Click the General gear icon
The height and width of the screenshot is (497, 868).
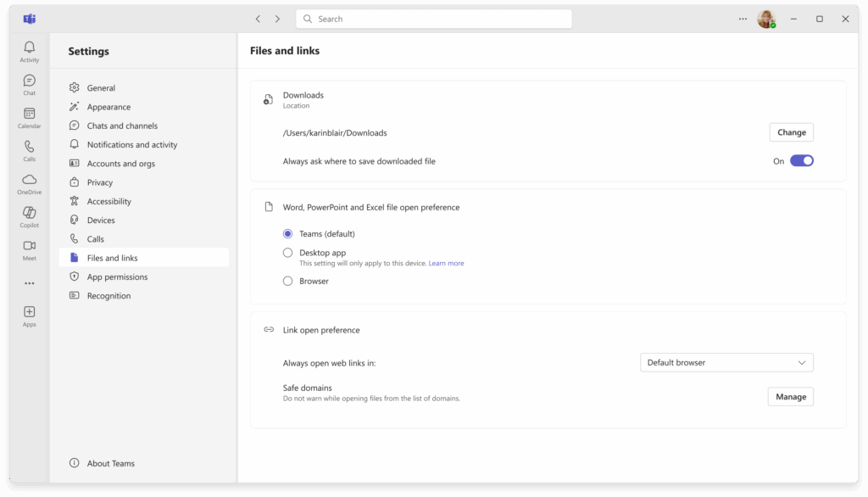tap(75, 87)
